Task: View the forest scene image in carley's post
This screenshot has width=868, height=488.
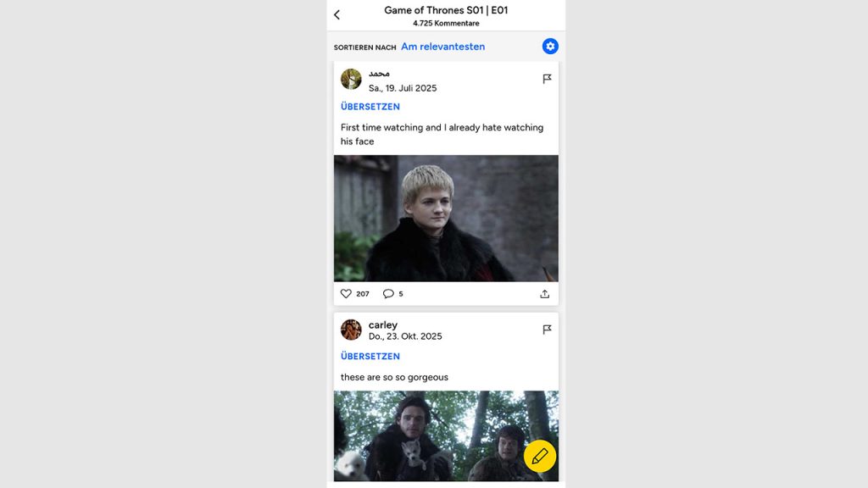Action: point(446,436)
